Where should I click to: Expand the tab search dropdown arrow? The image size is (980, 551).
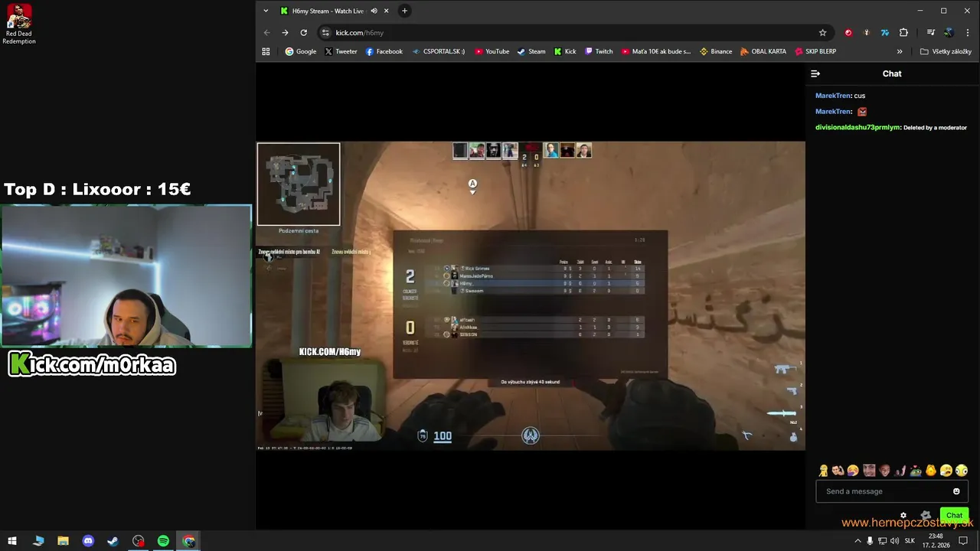(266, 11)
